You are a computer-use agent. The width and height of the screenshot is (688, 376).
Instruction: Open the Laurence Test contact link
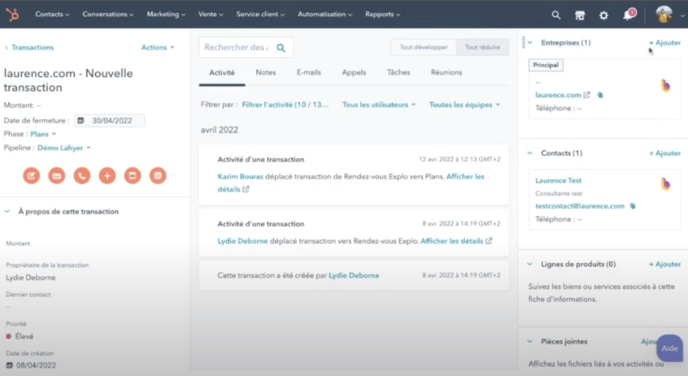click(x=558, y=180)
